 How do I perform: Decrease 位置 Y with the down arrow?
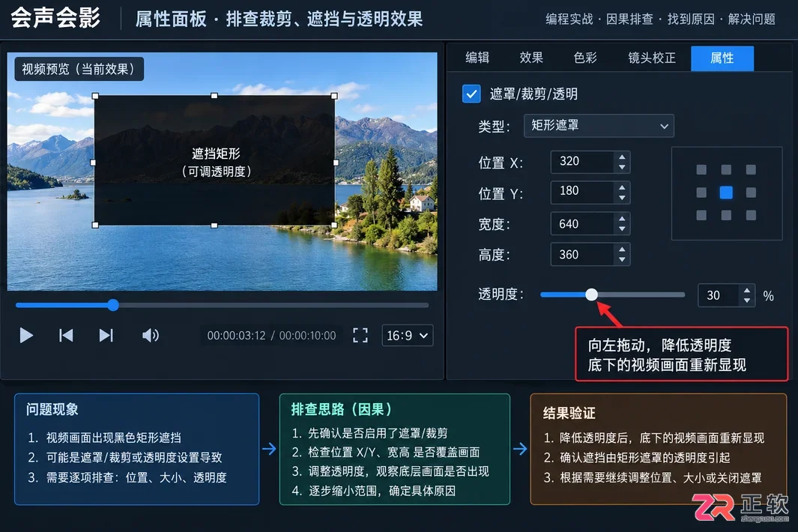(x=622, y=198)
